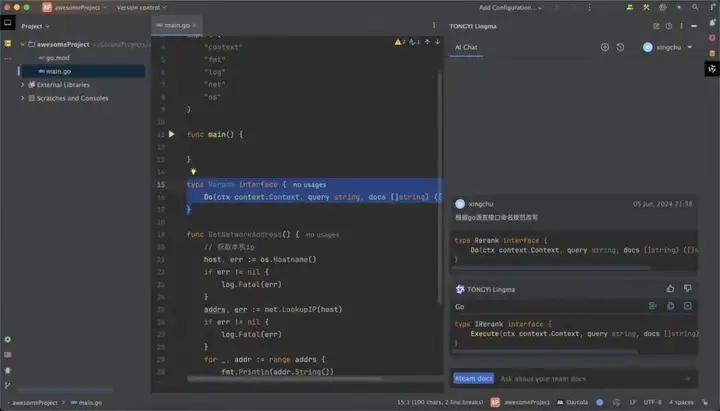Image resolution: width=720 pixels, height=411 pixels.
Task: Expand External Libraries node
Action: (22, 85)
